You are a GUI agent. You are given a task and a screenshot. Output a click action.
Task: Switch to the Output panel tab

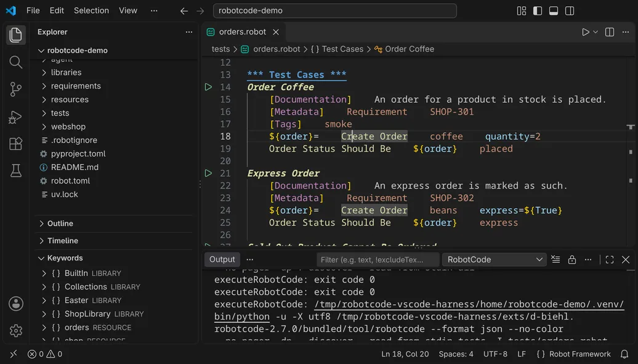222,259
